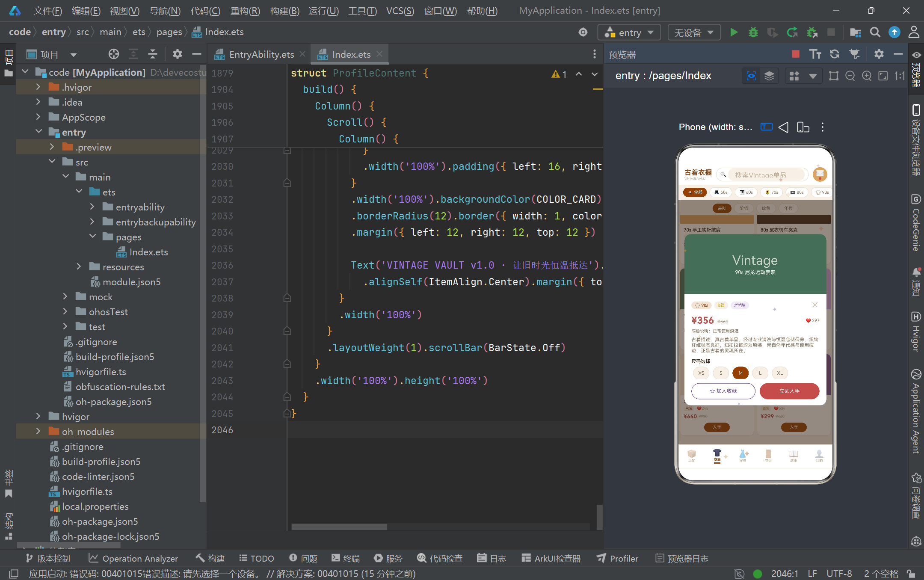Rotate the phone preview device
Image resolution: width=924 pixels, height=580 pixels.
coord(803,127)
